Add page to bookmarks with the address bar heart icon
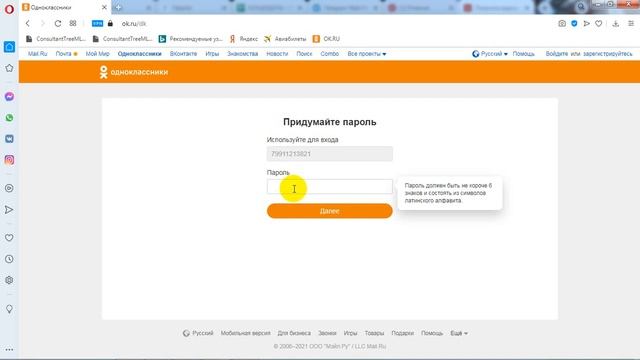 click(x=598, y=24)
